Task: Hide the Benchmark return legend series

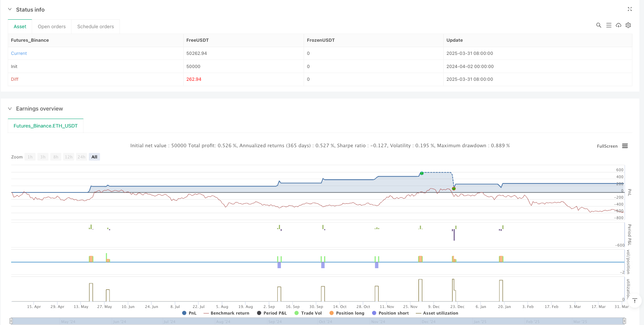Action: pos(226,313)
